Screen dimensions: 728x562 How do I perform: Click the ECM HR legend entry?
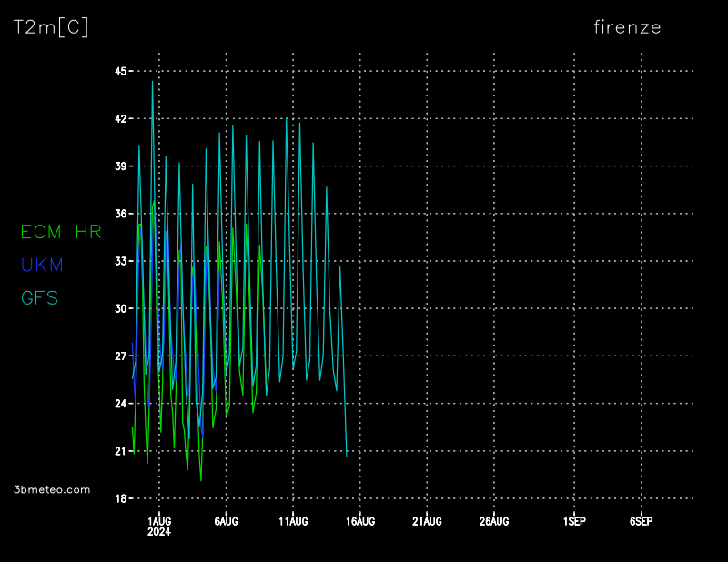(61, 233)
